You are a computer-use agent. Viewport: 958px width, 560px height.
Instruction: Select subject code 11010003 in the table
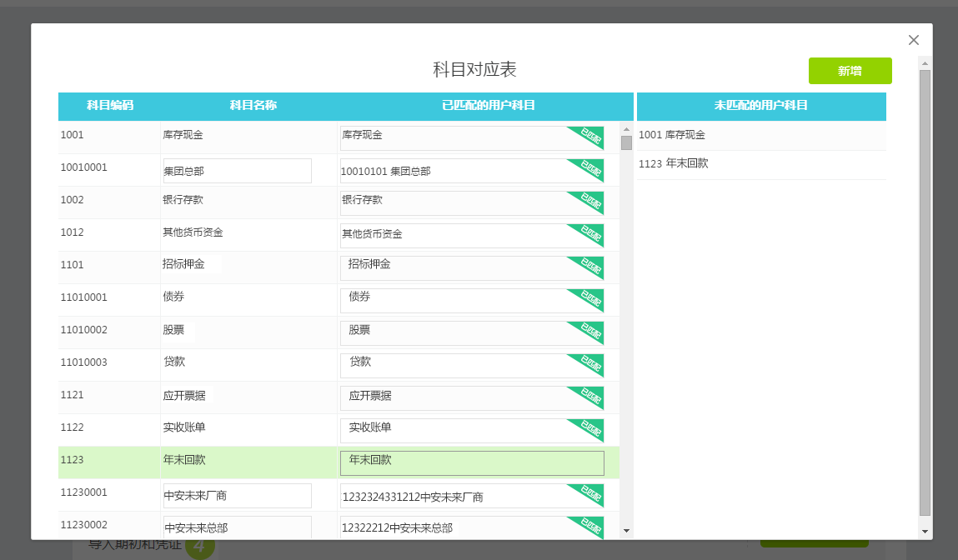[x=83, y=362]
